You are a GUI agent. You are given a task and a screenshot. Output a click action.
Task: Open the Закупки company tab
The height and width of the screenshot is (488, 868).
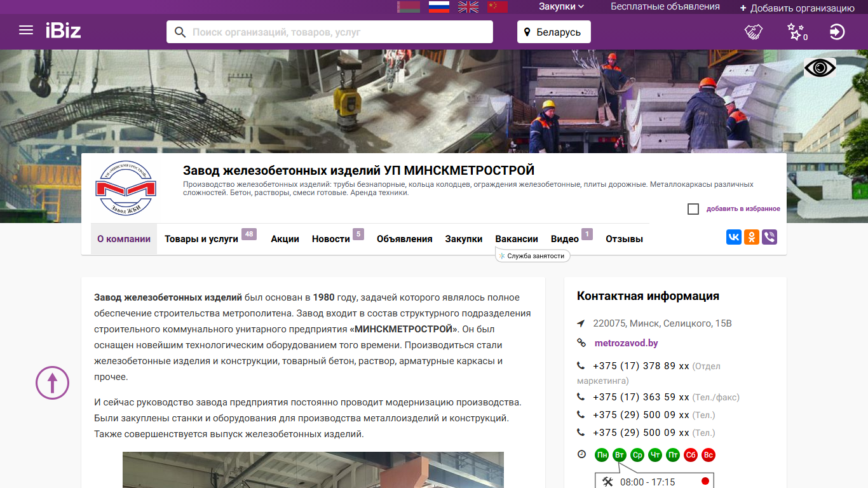464,239
